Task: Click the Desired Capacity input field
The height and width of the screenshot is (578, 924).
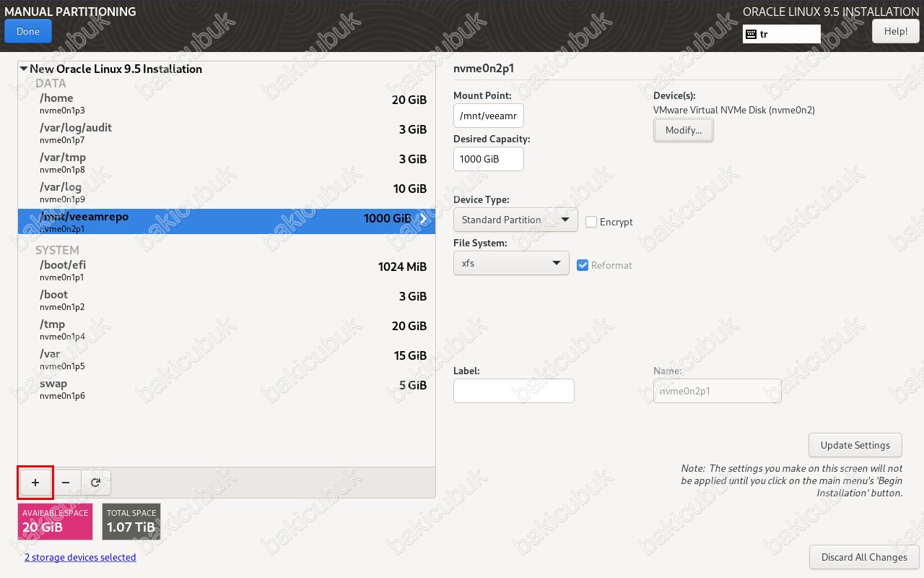Action: 489,159
